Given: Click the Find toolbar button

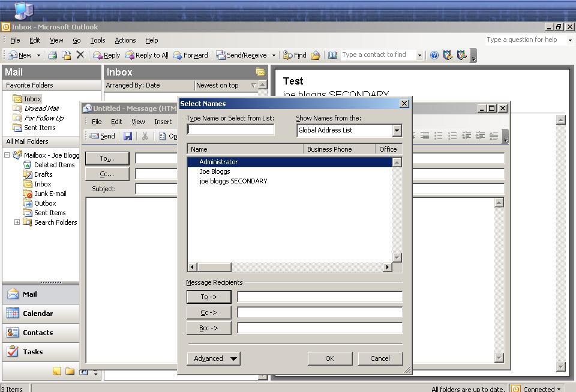Looking at the screenshot, I should click(295, 55).
